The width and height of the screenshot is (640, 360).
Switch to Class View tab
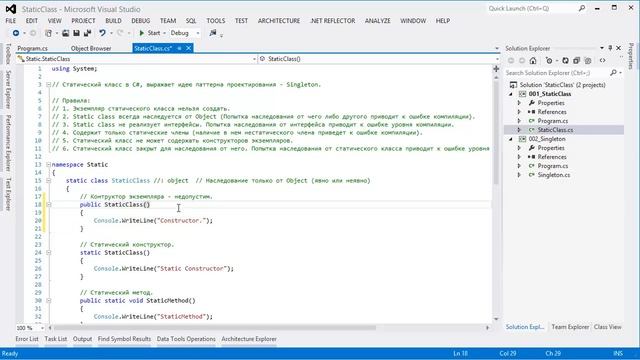click(x=608, y=327)
